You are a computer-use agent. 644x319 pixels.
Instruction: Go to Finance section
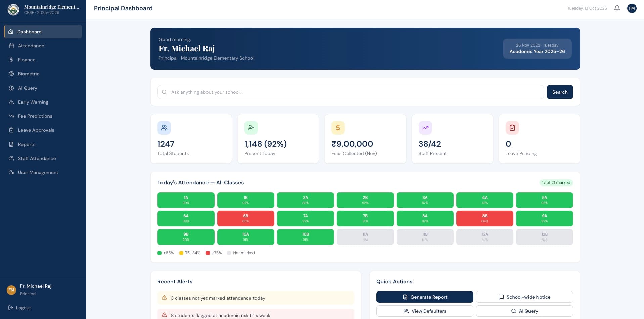tap(43, 60)
